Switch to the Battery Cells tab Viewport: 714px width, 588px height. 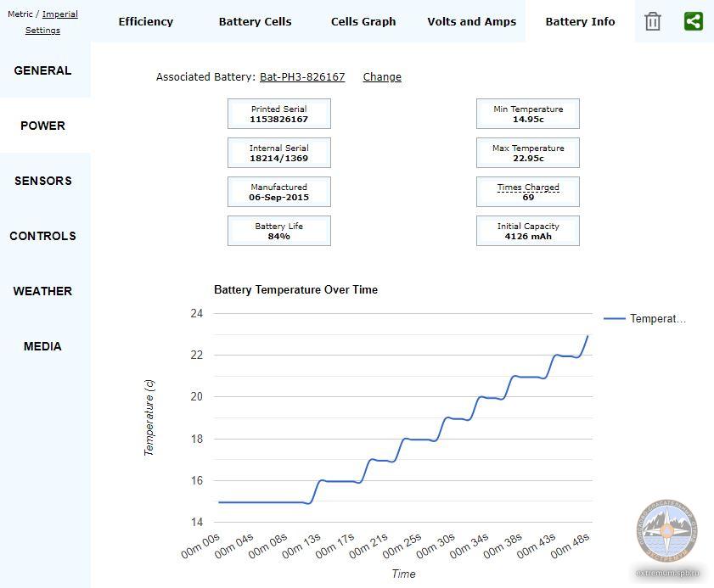tap(255, 21)
